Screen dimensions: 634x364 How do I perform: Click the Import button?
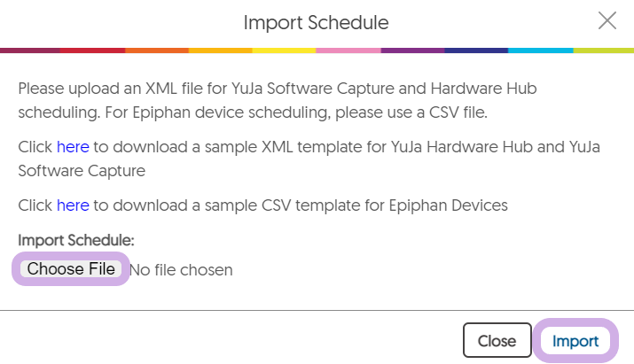(575, 341)
